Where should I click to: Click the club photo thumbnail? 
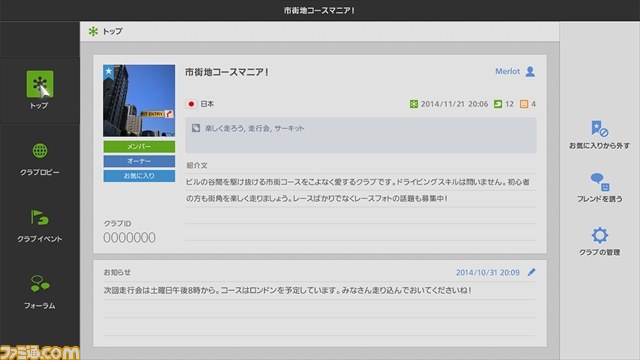point(139,100)
